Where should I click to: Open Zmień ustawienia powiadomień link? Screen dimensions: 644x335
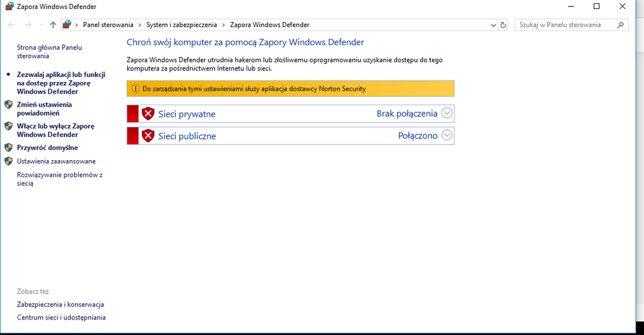[44, 109]
